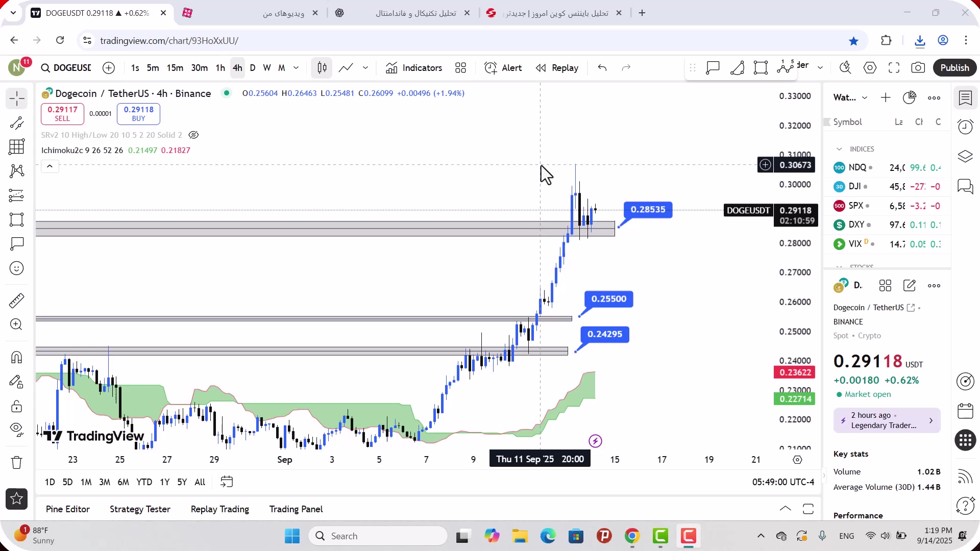Viewport: 980px width, 551px height.
Task: Open the alerts clock icon in right sidebar
Action: click(965, 127)
